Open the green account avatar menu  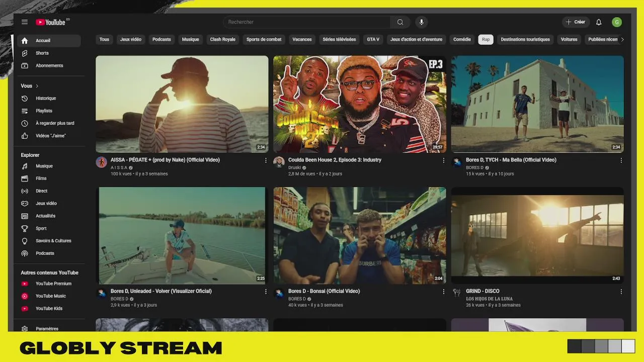[x=617, y=22]
